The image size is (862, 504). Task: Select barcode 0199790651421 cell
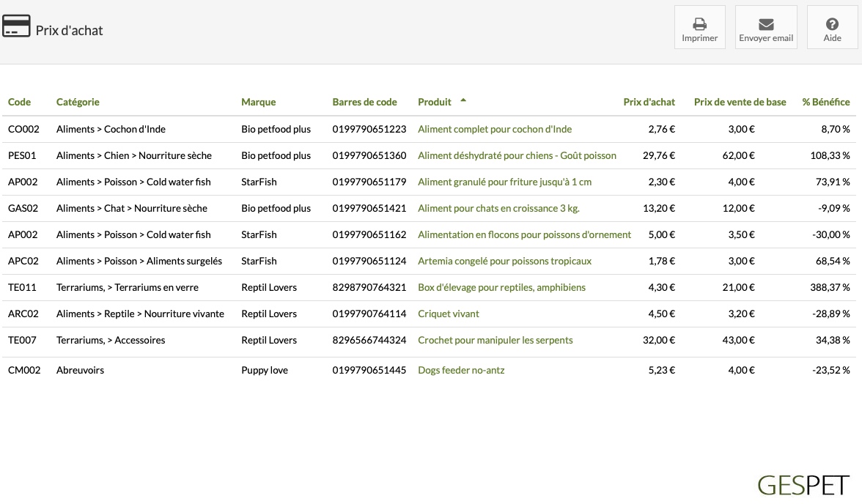(x=369, y=208)
